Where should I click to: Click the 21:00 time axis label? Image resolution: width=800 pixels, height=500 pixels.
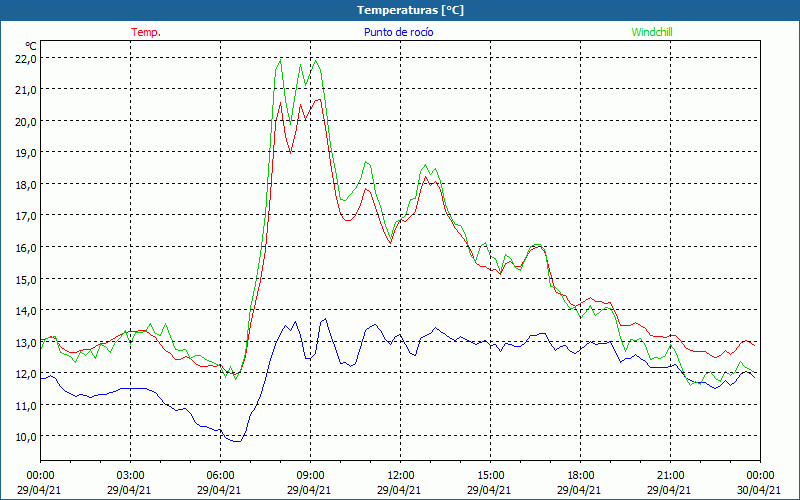tap(670, 476)
